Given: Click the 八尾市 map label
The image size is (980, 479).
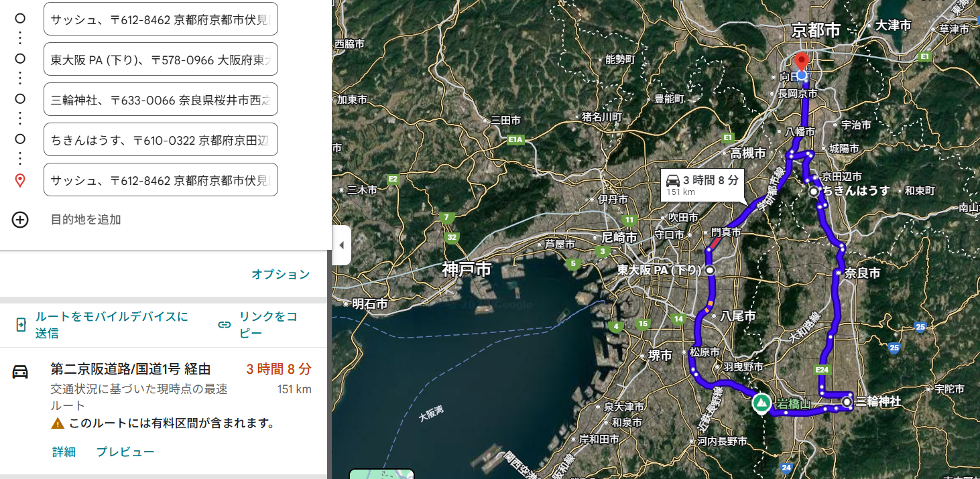Looking at the screenshot, I should 737,316.
